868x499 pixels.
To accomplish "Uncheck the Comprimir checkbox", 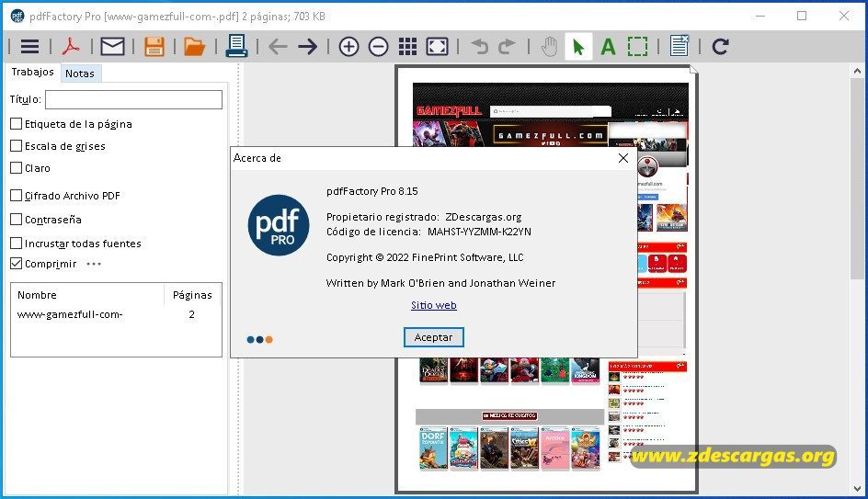I will pos(16,264).
